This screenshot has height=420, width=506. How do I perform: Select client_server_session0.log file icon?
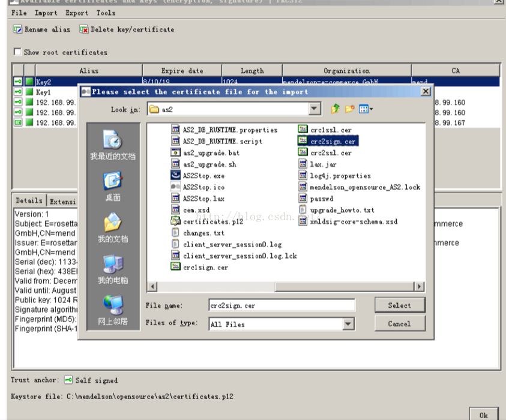tap(175, 244)
